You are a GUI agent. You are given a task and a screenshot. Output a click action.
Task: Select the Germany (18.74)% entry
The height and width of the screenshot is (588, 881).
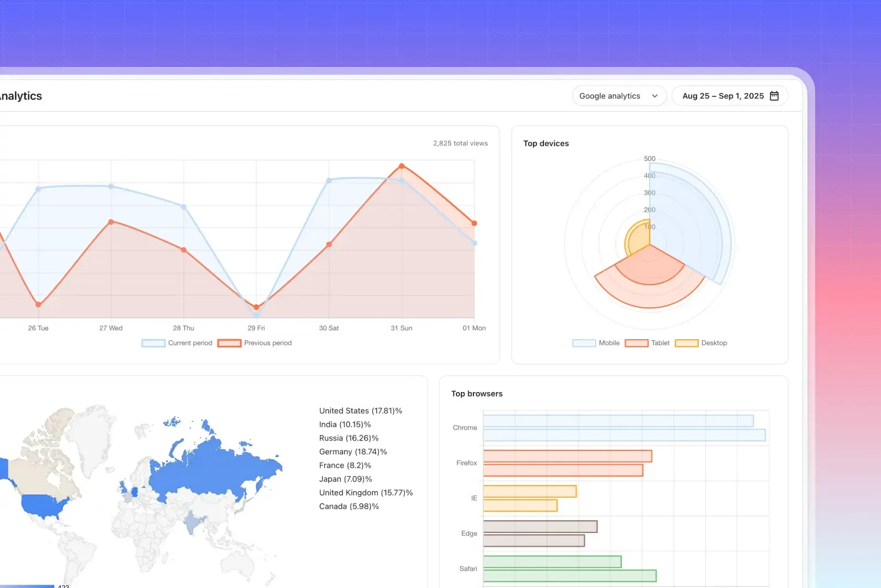[x=352, y=452]
